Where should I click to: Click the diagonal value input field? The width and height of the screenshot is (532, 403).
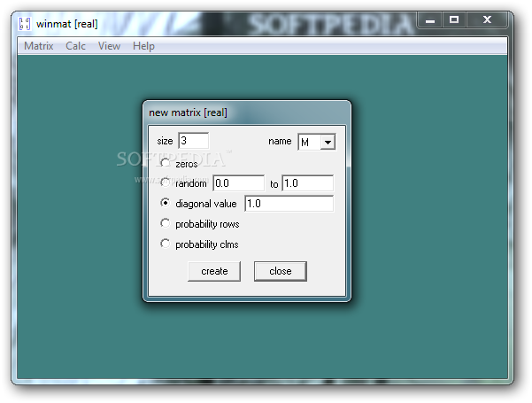point(289,204)
